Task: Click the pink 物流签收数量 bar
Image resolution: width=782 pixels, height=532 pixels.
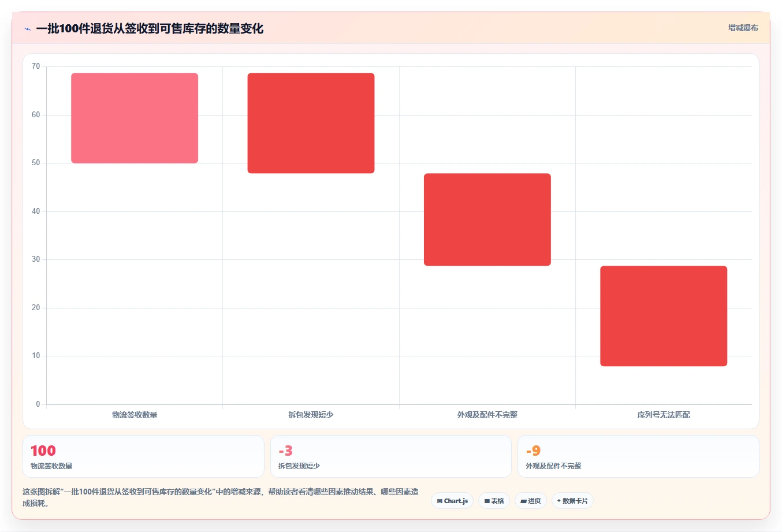Action: [x=135, y=118]
